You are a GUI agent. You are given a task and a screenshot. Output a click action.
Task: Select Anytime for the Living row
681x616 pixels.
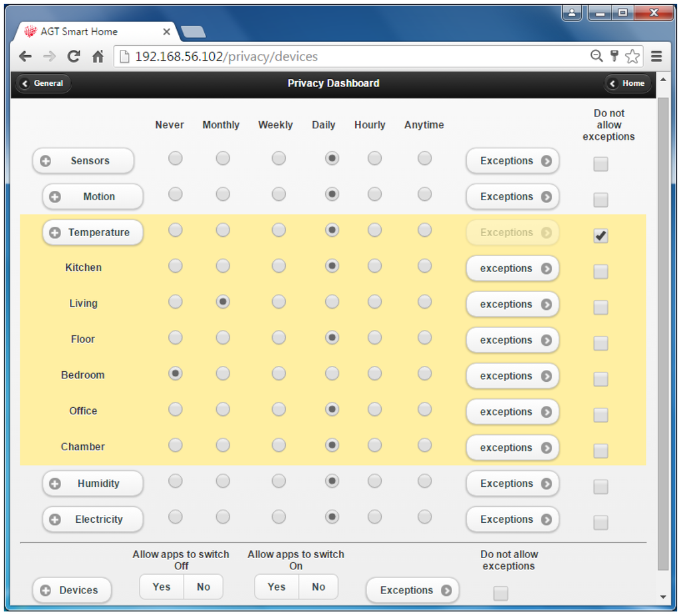coord(425,301)
